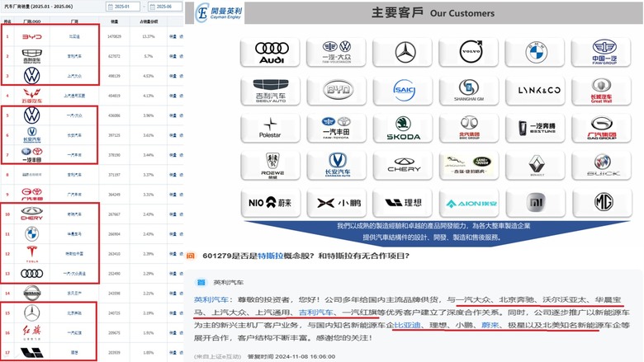Click the blue 答 answer badge

point(201,282)
